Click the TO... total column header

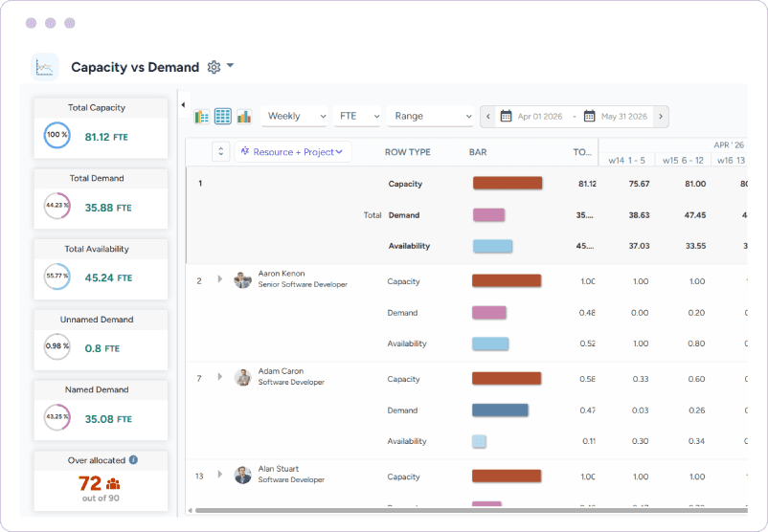click(582, 152)
